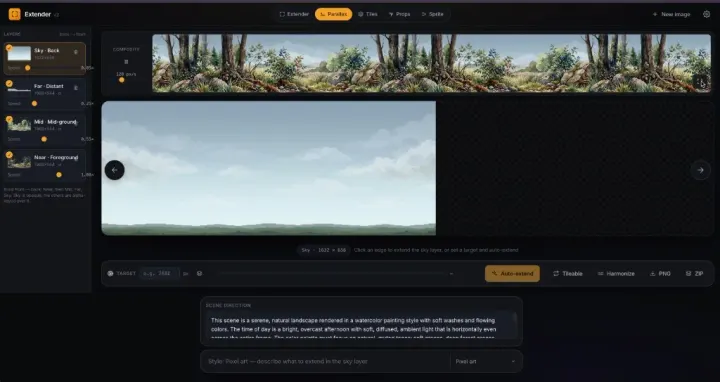Click the icon at composite preview corner

(x=701, y=83)
